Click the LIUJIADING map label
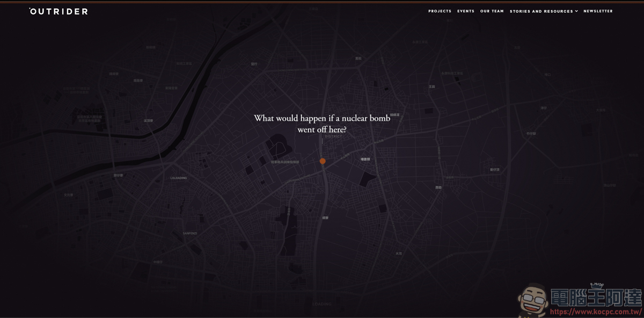Screen dimensions: 644x318 pyautogui.click(x=179, y=178)
